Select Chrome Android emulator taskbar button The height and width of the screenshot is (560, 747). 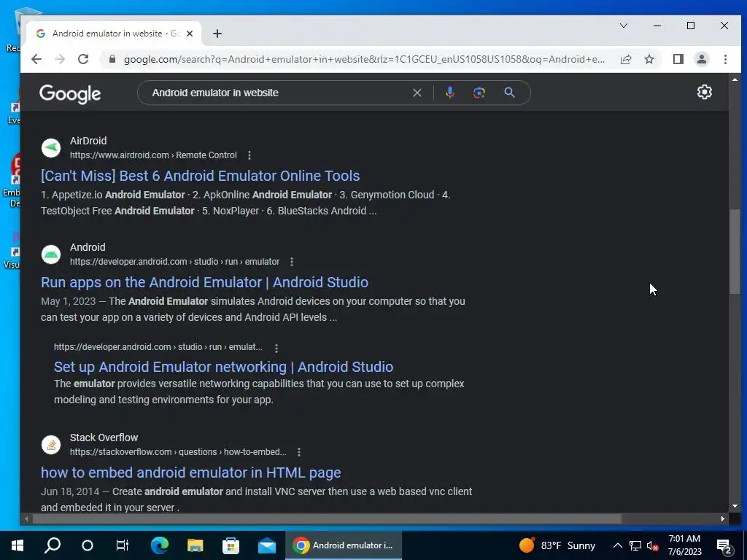tap(344, 545)
